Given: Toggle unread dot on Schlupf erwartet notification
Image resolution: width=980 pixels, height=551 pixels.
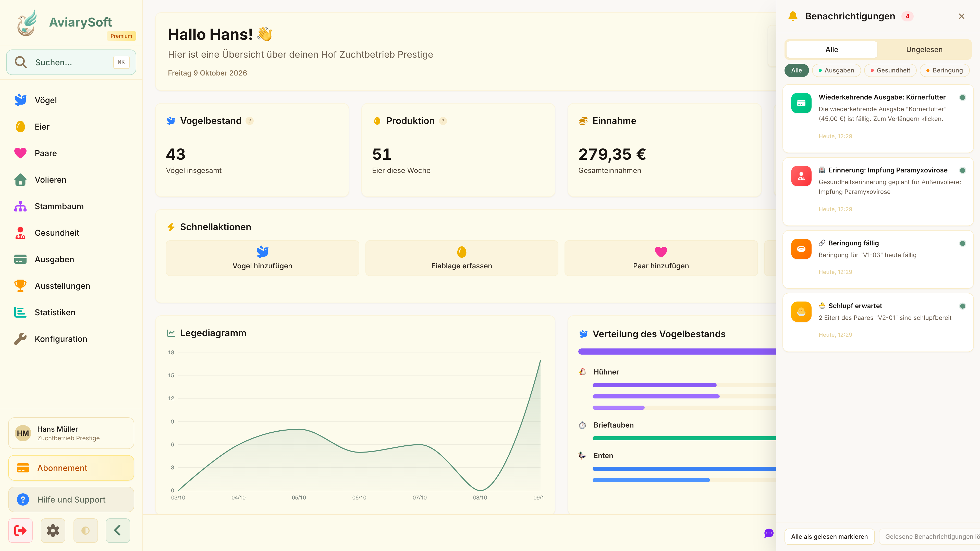Looking at the screenshot, I should 962,306.
